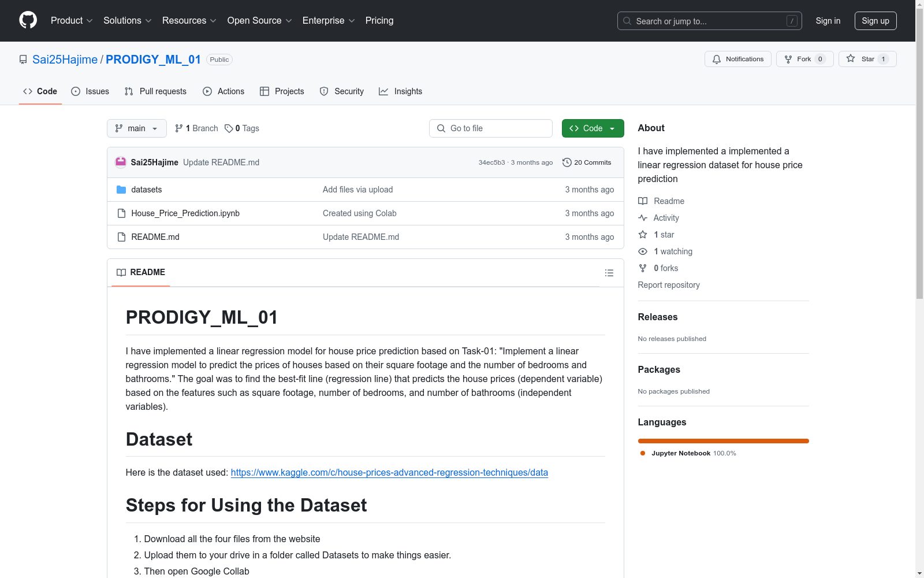The width and height of the screenshot is (924, 578).
Task: Click the Notifications button
Action: click(x=738, y=59)
